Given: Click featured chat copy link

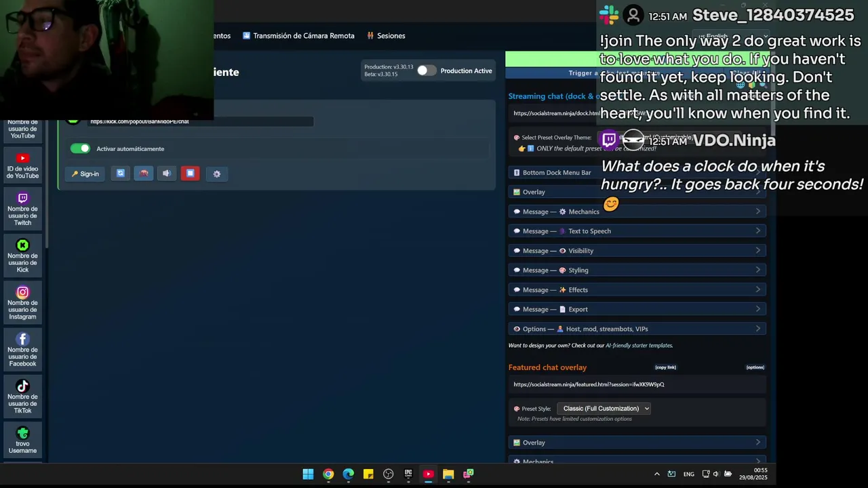Looking at the screenshot, I should [665, 367].
